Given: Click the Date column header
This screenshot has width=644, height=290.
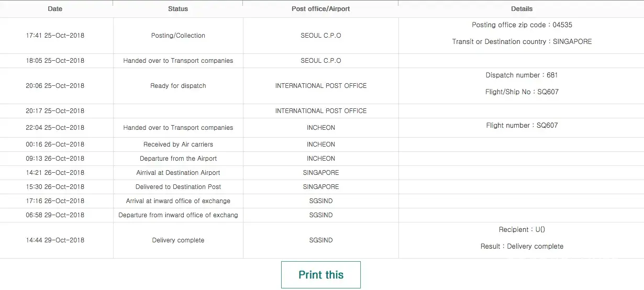Looking at the screenshot, I should coord(55,9).
